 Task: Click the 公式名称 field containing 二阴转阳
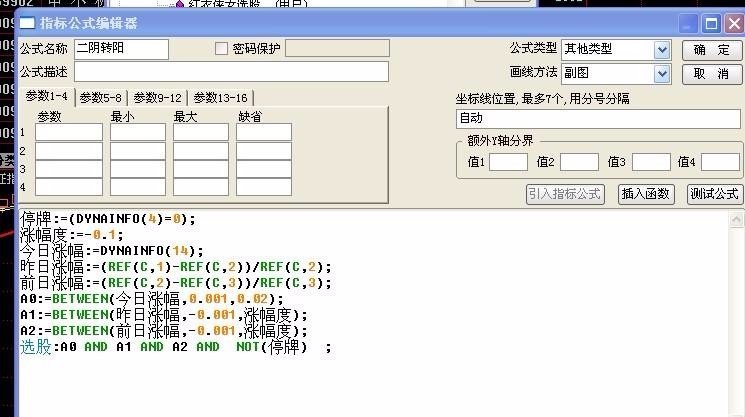tap(121, 49)
